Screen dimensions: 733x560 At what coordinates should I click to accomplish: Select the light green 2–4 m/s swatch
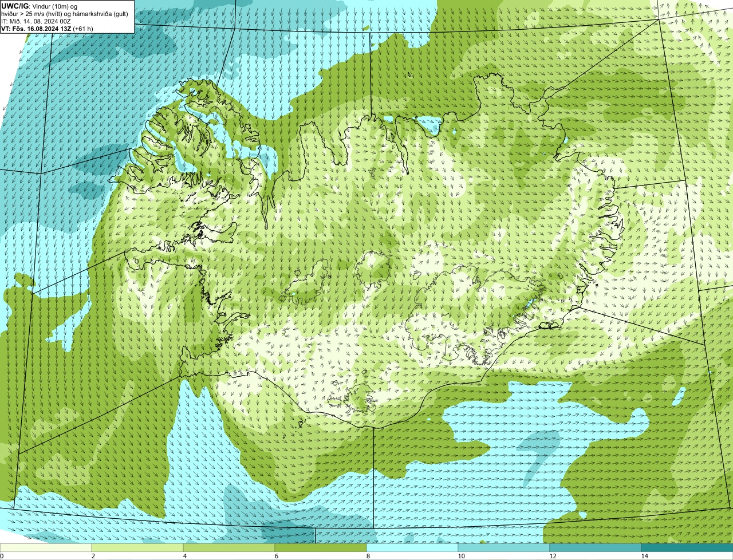tap(137, 548)
